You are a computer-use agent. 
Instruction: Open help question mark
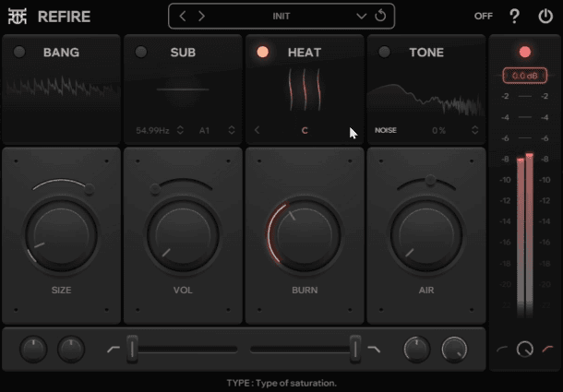(x=514, y=17)
